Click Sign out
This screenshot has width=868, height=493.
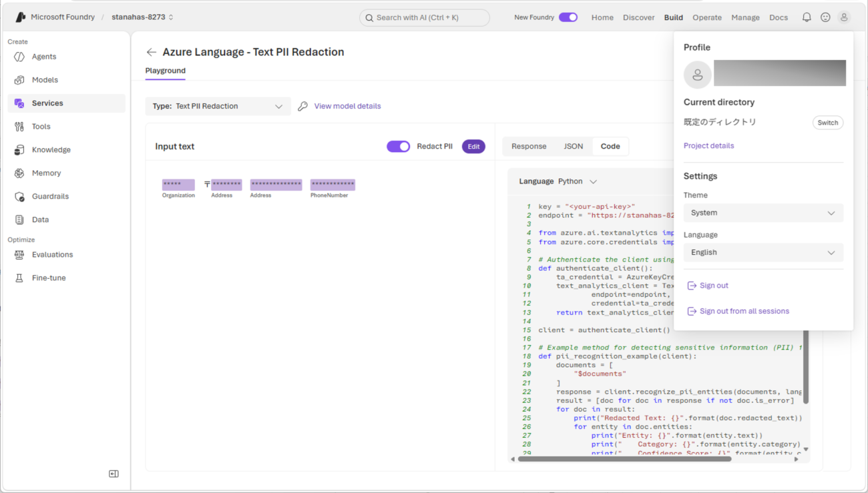(x=708, y=286)
